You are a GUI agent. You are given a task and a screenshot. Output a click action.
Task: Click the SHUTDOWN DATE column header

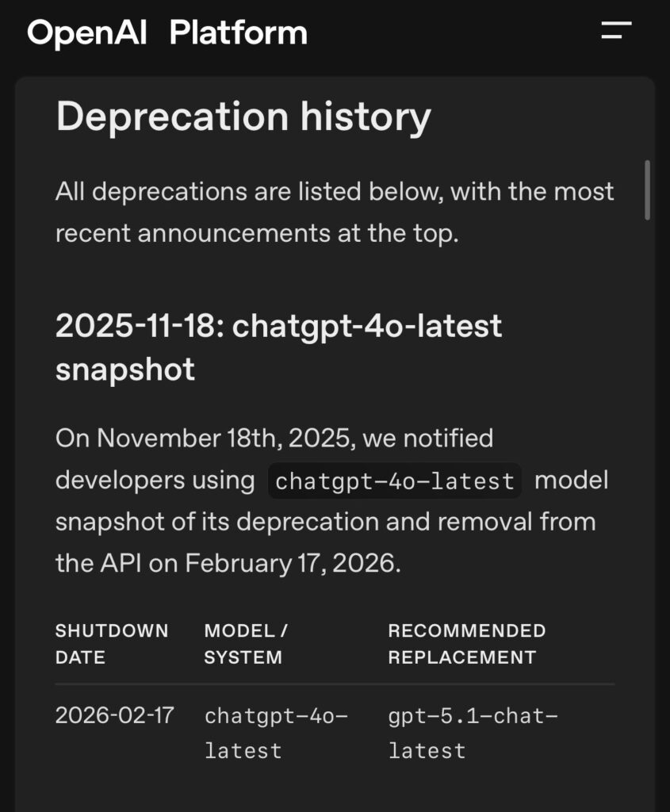click(112, 644)
